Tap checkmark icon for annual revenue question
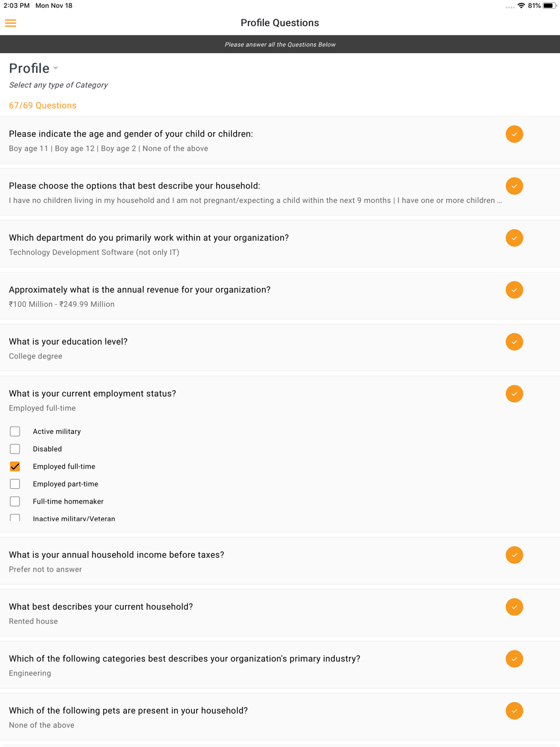The width and height of the screenshot is (560, 747). tap(514, 290)
